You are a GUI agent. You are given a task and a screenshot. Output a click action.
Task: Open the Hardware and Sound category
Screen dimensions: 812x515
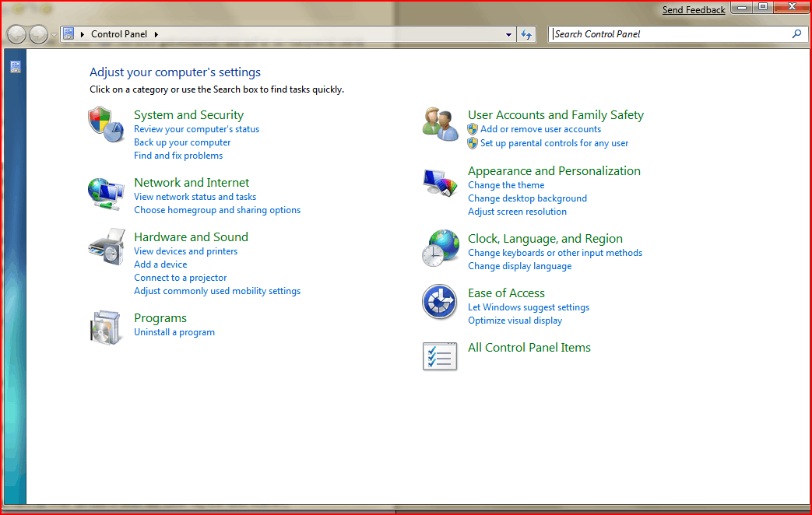191,237
